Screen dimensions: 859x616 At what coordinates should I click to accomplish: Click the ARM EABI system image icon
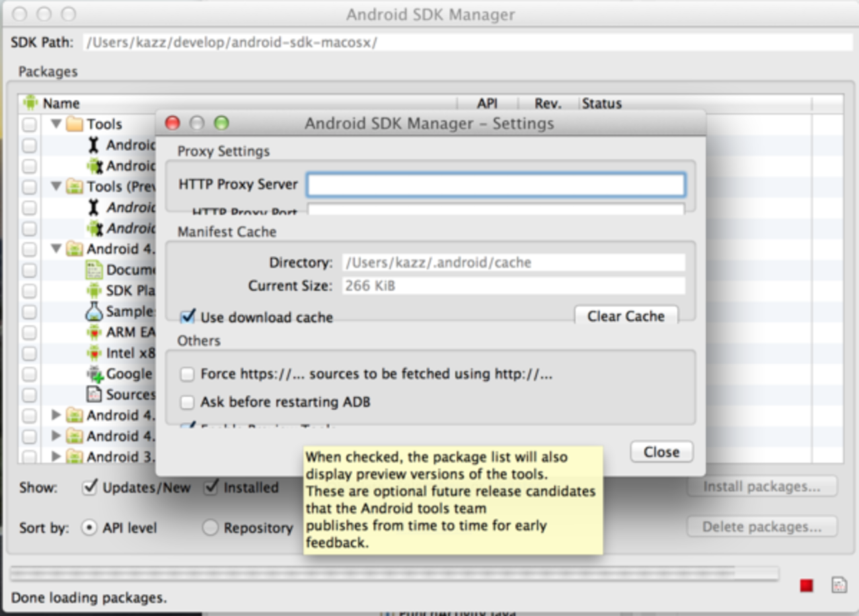click(x=94, y=332)
